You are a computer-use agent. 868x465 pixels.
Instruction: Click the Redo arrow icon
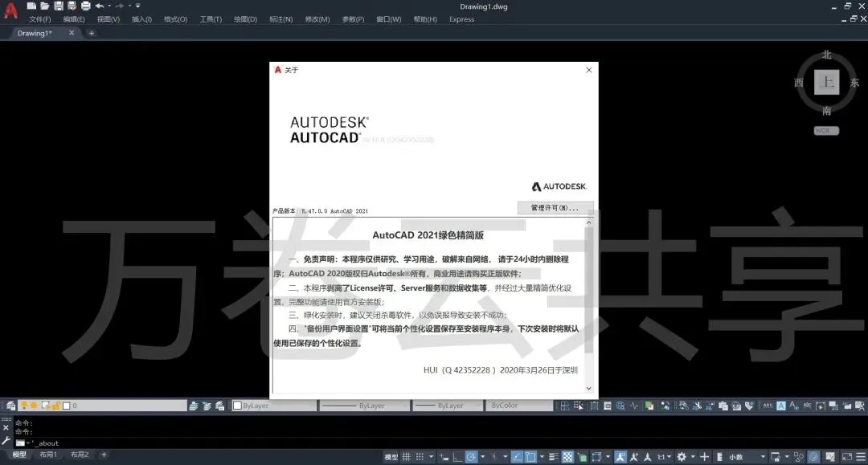tap(120, 6)
